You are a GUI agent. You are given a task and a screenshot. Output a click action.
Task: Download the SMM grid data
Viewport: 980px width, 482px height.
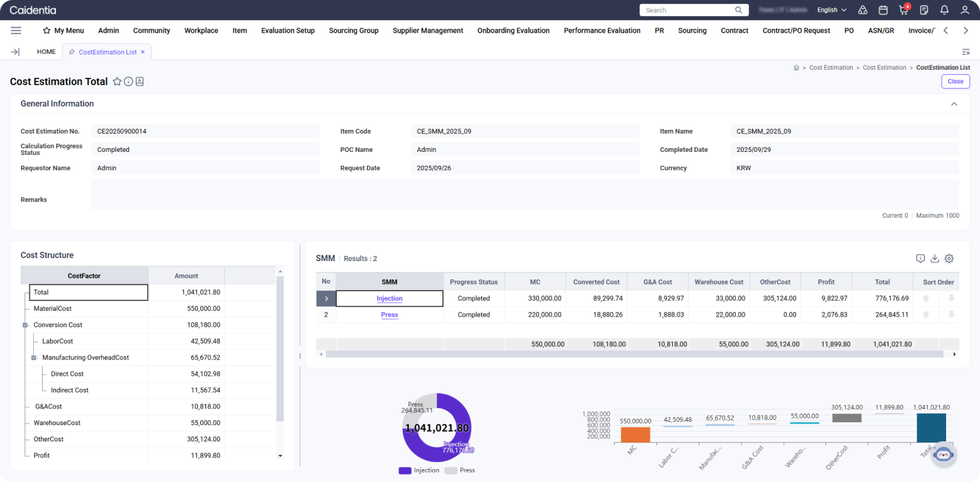click(935, 259)
